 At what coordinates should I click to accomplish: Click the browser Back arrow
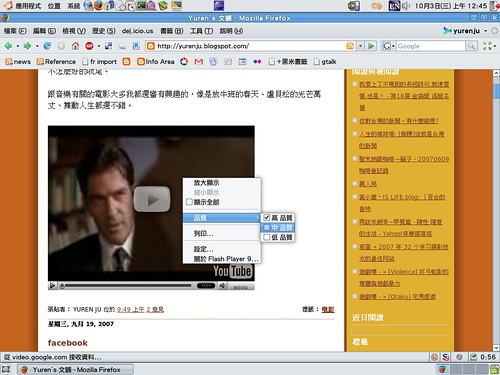click(x=8, y=46)
